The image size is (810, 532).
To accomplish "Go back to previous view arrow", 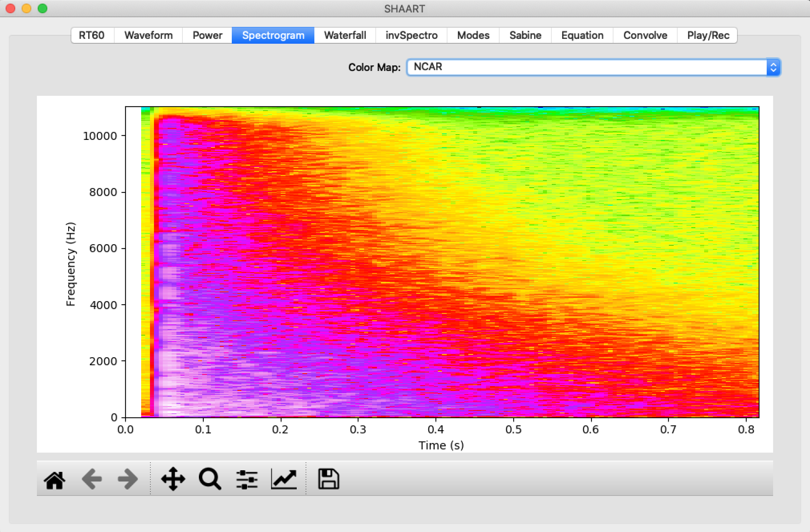I will click(x=92, y=479).
